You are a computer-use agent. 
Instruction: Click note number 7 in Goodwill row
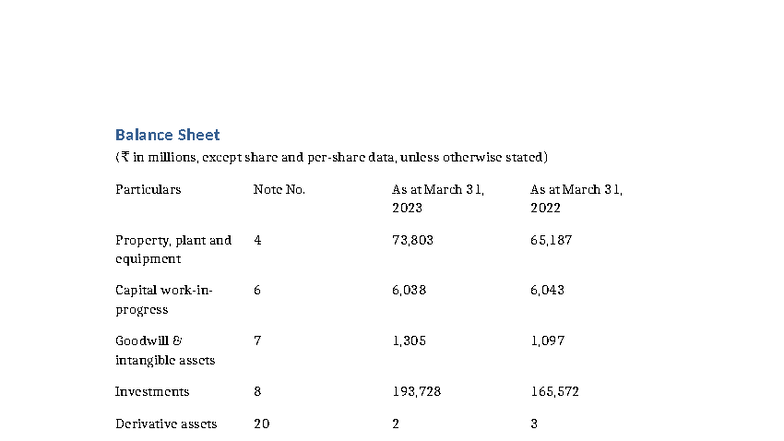pos(257,340)
